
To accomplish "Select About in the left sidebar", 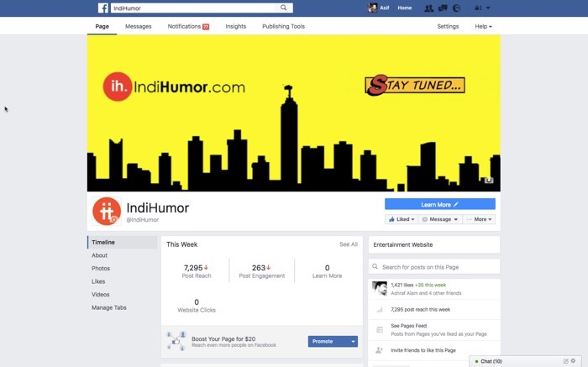I will point(99,255).
